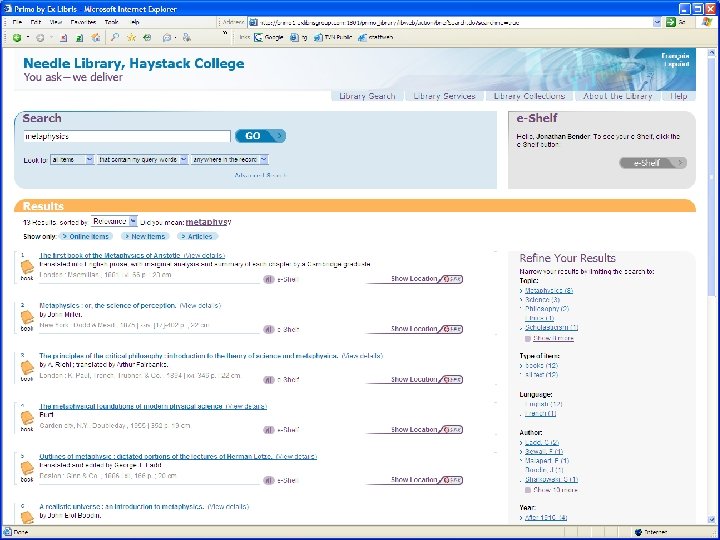Switch to the Library Services tab

coord(444,96)
